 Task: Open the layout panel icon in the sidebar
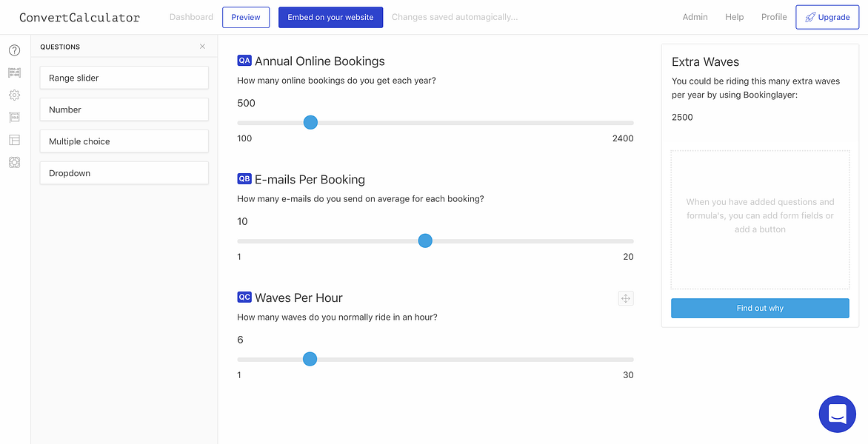(14, 139)
